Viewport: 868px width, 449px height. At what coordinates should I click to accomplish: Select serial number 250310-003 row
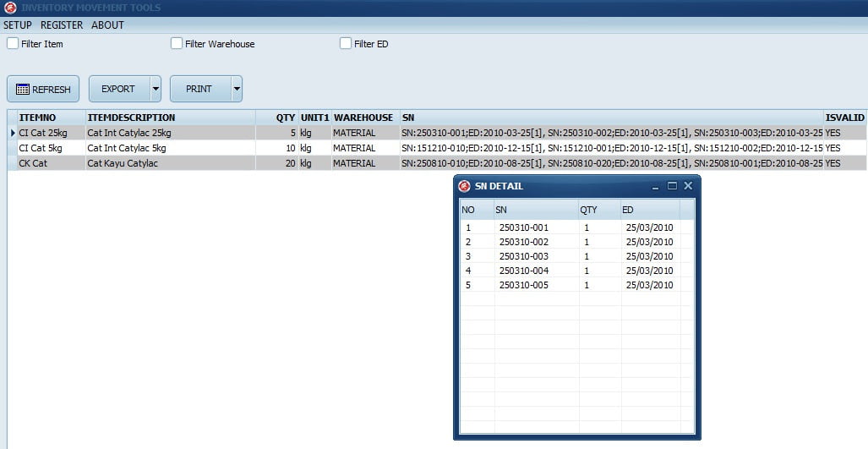click(x=523, y=256)
